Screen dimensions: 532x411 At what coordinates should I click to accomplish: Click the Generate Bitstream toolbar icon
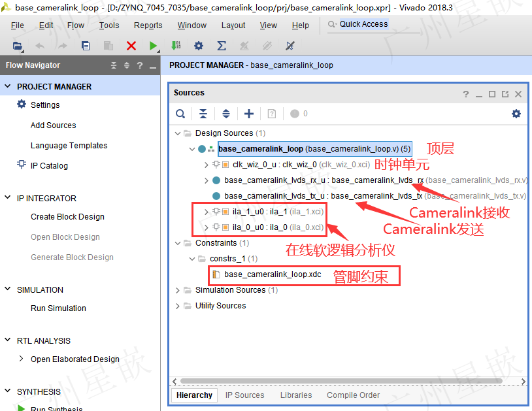point(176,46)
